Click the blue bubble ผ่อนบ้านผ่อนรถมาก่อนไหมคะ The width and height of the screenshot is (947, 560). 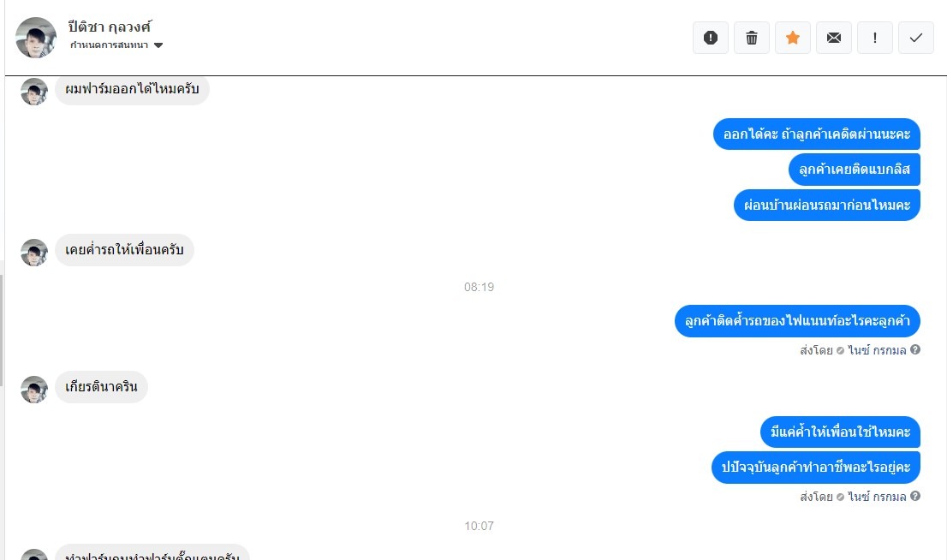(827, 205)
